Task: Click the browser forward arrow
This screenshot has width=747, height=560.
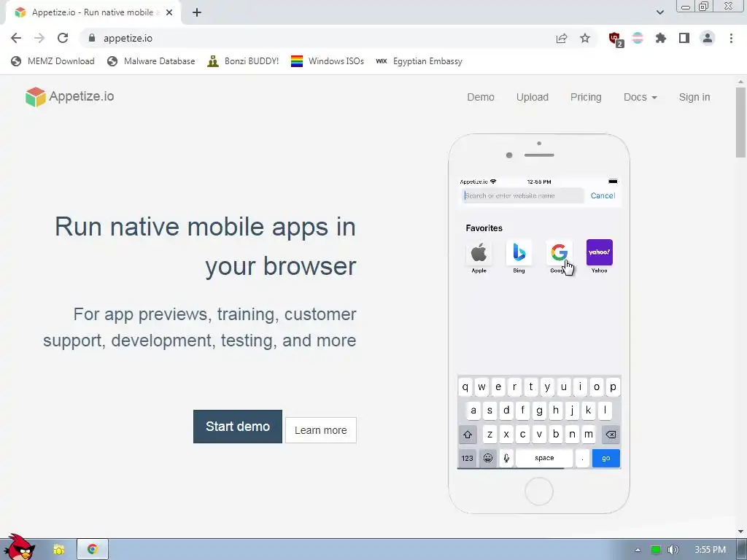Action: [39, 38]
